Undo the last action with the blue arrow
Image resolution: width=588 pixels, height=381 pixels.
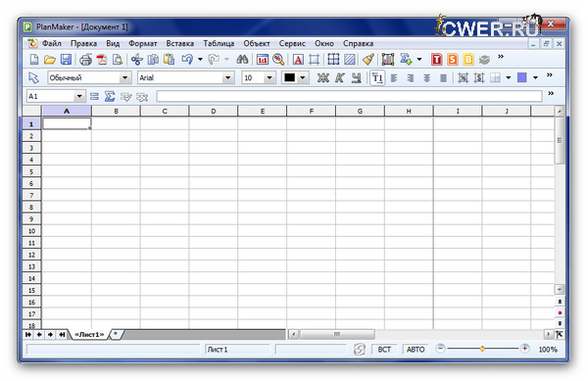click(x=187, y=59)
